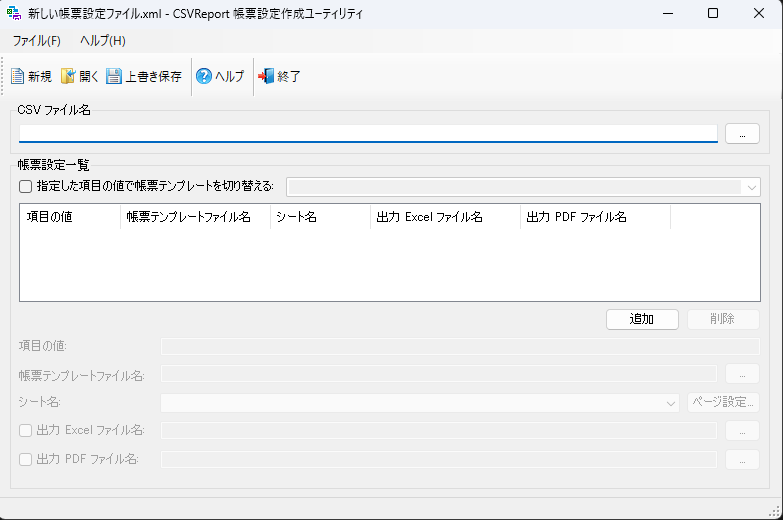
Task: Exit using the 終了 toolbar icon
Action: pos(266,76)
